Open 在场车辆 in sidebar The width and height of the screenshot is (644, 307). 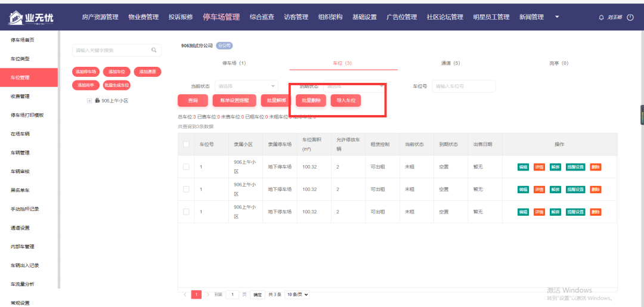click(x=20, y=134)
